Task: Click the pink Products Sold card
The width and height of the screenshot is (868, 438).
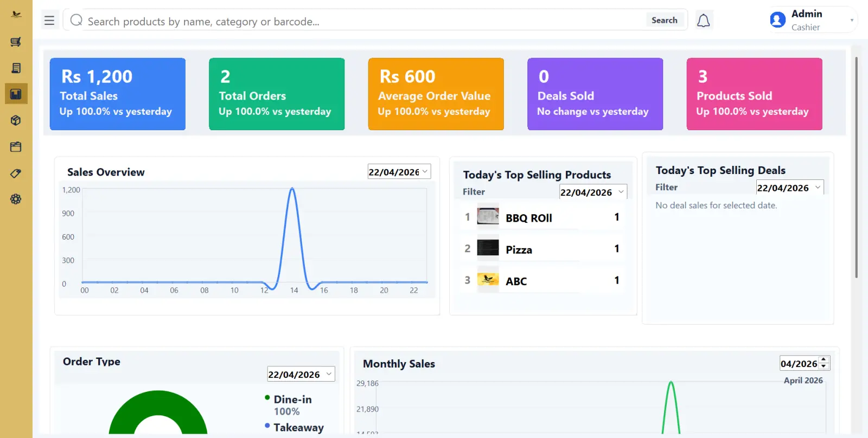Action: pyautogui.click(x=755, y=94)
